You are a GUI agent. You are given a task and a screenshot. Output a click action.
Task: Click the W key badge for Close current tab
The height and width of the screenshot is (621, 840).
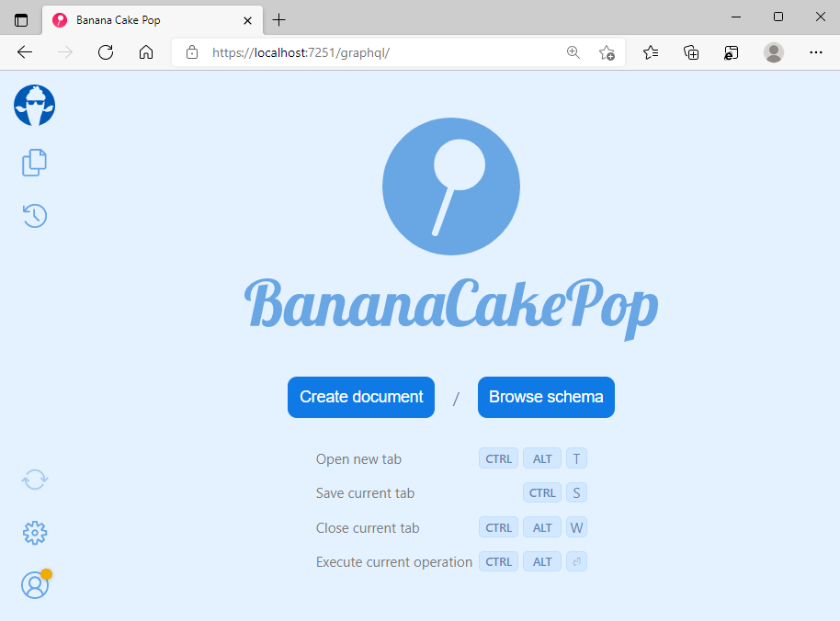tap(576, 528)
